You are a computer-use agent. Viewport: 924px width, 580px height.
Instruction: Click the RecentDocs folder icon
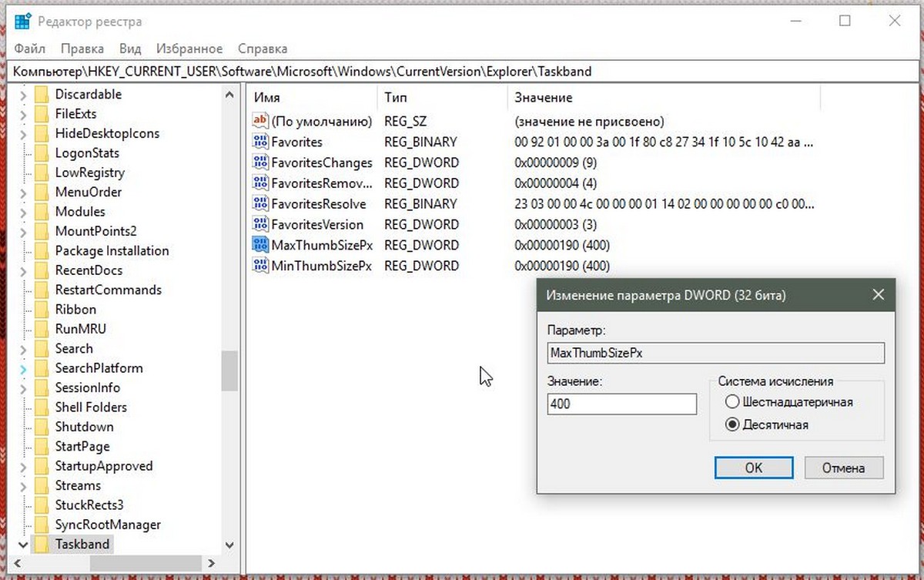(x=41, y=270)
